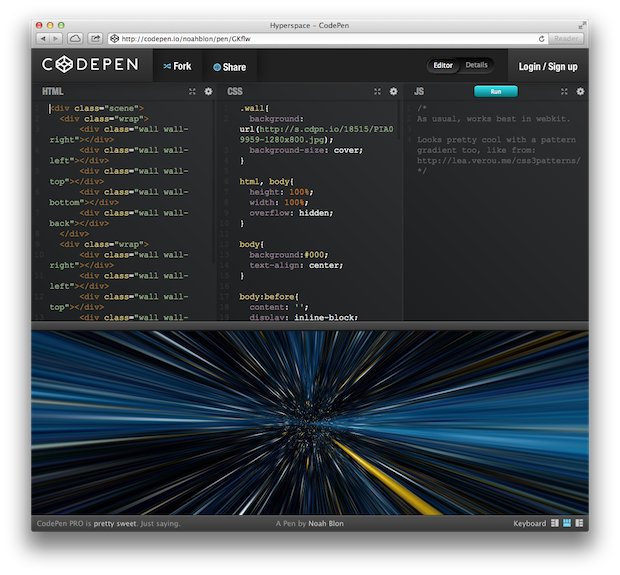Fork this pen
The width and height of the screenshot is (620, 575).
tap(177, 66)
